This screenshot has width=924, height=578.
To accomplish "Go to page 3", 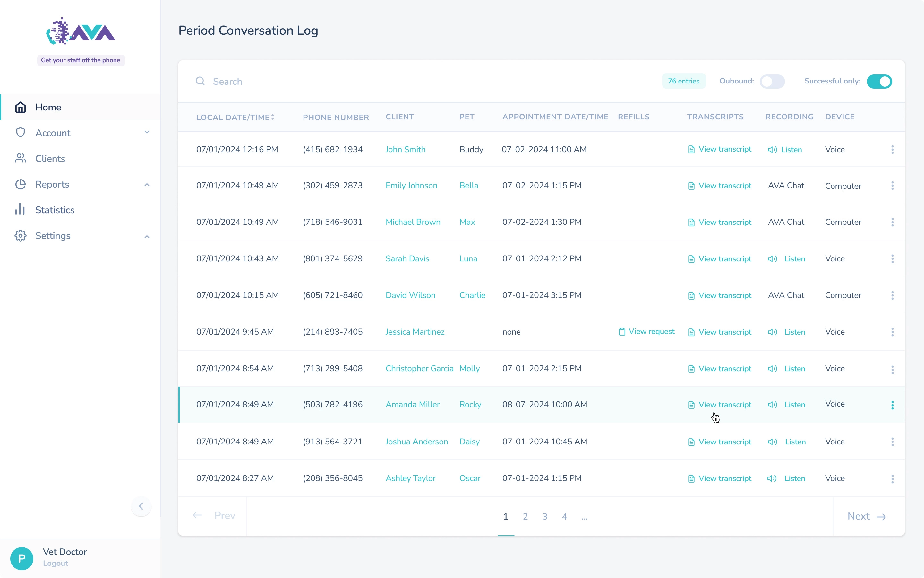I will coord(545,516).
